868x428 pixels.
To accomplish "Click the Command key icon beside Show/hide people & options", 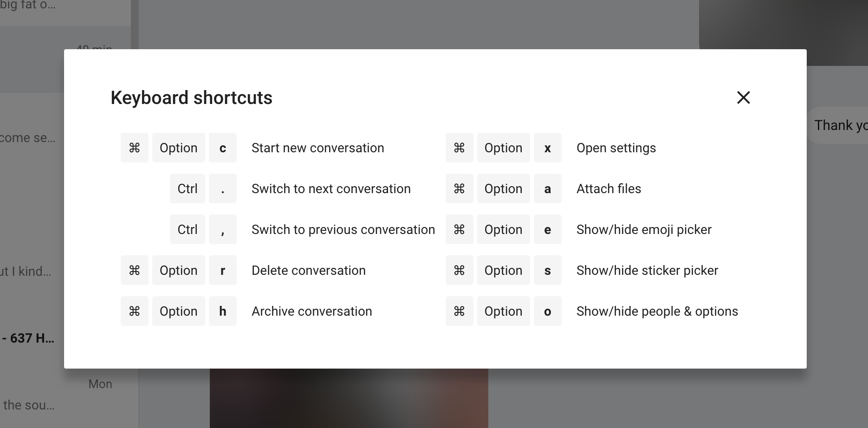I will (x=459, y=311).
